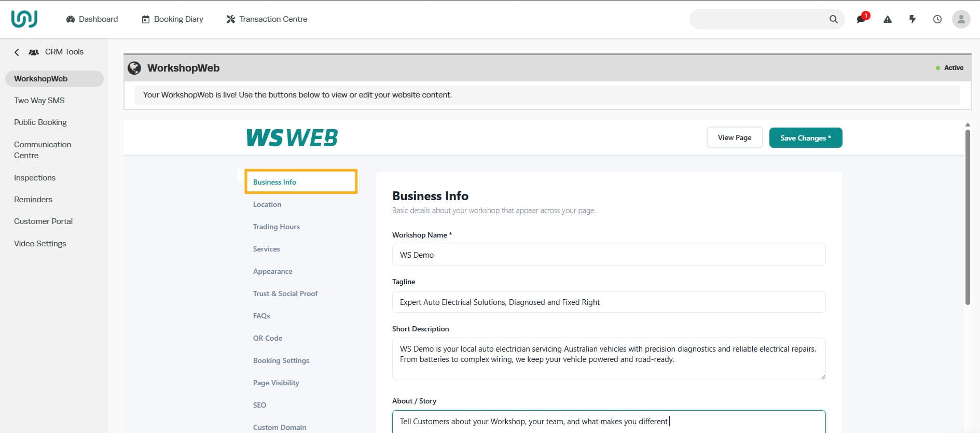Click the page vertical scrollbar
This screenshot has width=980, height=433.
click(968, 217)
